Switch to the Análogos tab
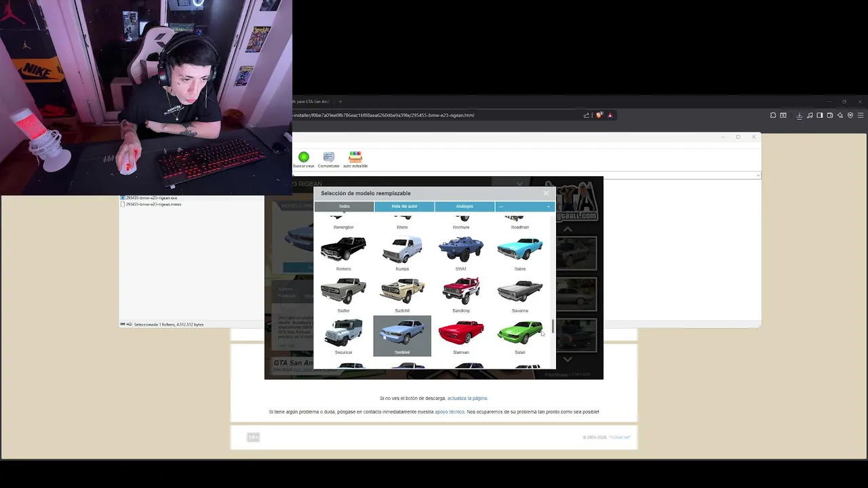 465,206
